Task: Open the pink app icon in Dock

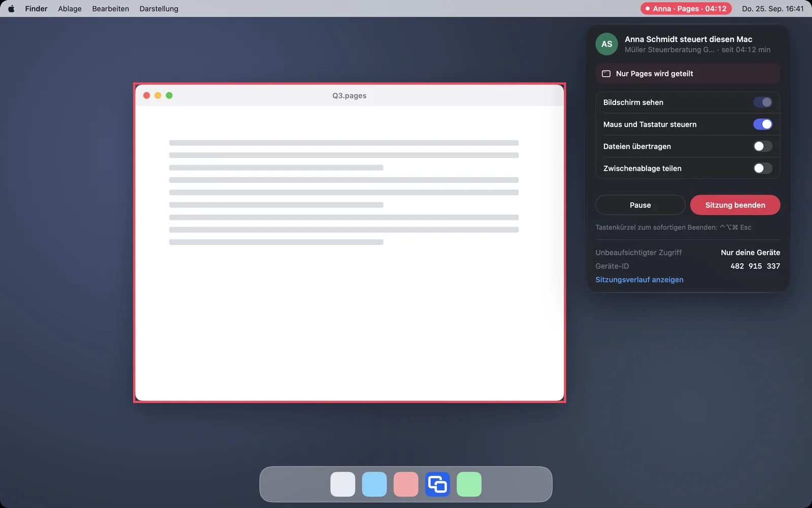Action: (406, 484)
